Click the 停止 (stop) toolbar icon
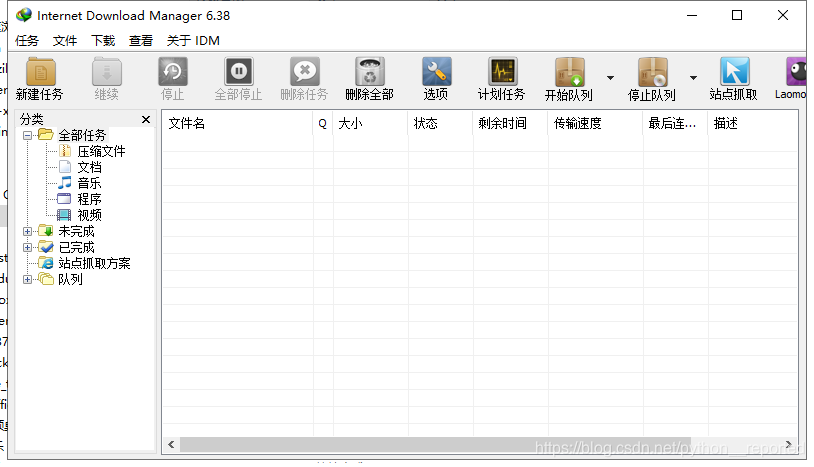 tap(172, 72)
